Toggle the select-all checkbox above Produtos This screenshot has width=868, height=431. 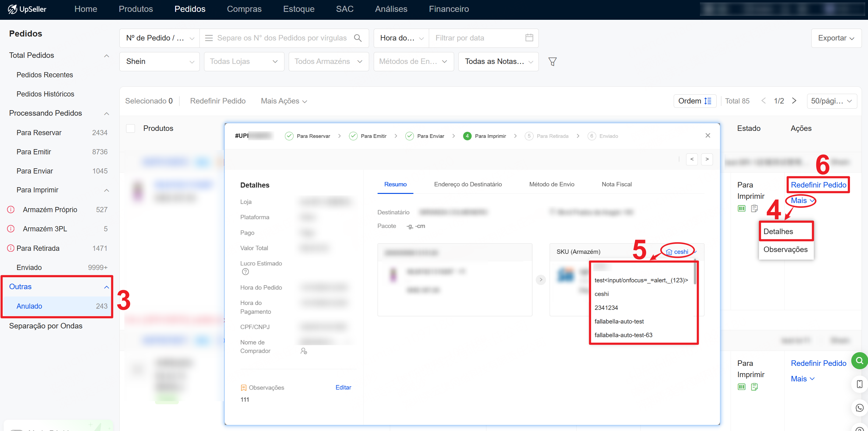(x=130, y=128)
